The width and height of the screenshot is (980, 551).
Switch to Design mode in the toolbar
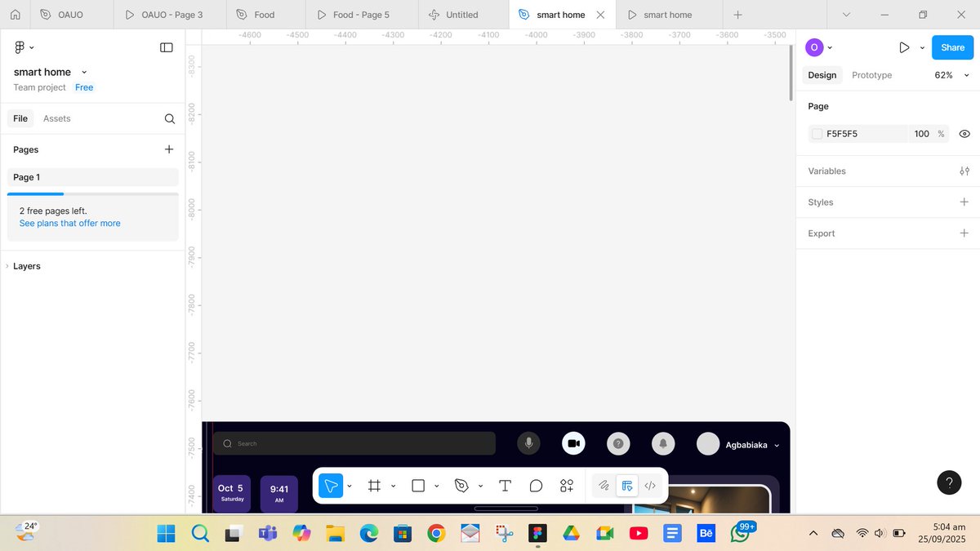(x=627, y=486)
